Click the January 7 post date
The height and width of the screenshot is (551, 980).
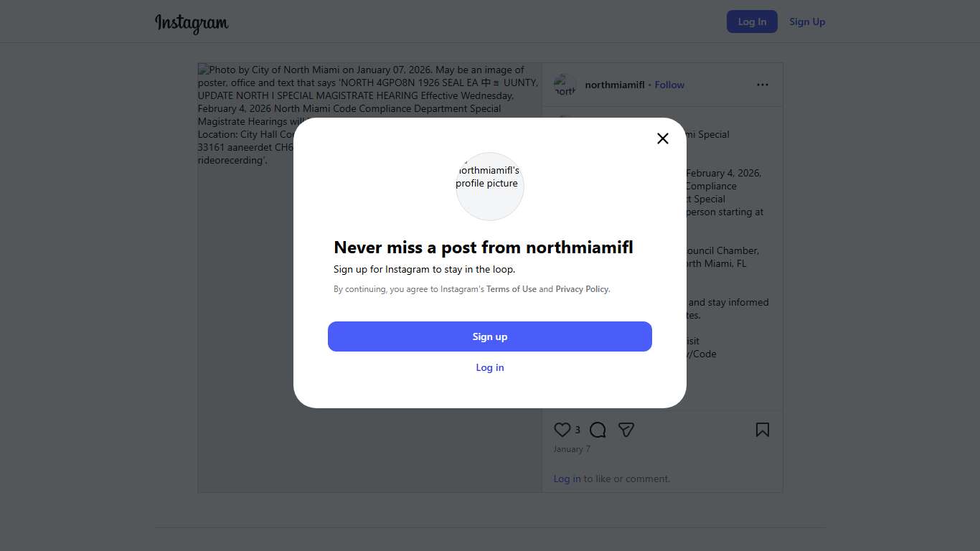point(572,449)
